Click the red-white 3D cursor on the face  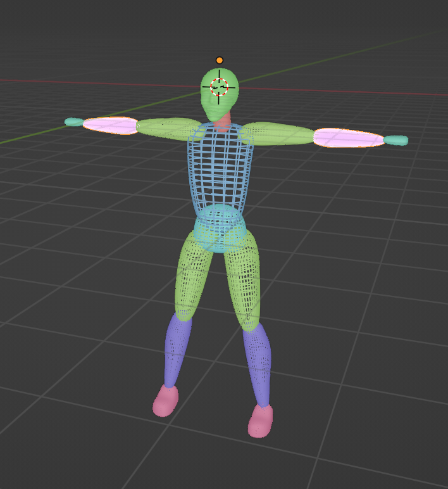[220, 87]
